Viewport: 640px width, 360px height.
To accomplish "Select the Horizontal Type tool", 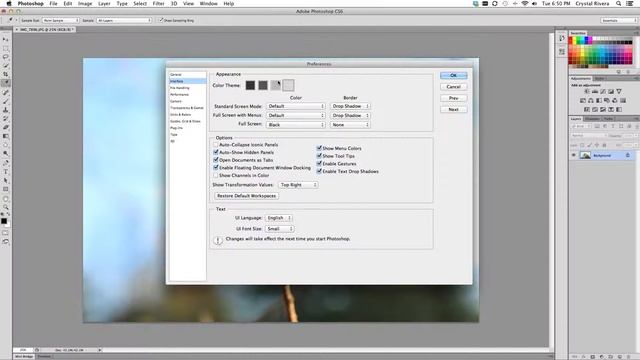I will (5, 172).
